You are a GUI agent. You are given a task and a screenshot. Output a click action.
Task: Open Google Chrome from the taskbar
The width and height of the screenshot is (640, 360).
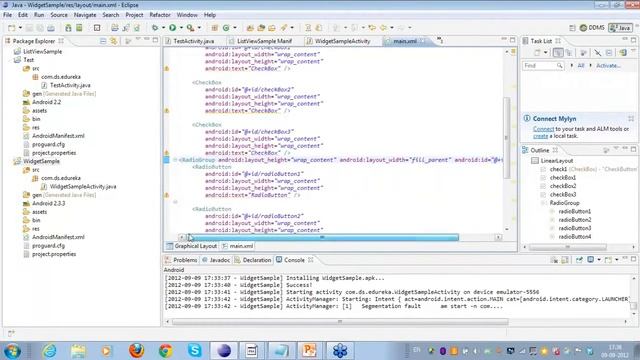(x=165, y=351)
